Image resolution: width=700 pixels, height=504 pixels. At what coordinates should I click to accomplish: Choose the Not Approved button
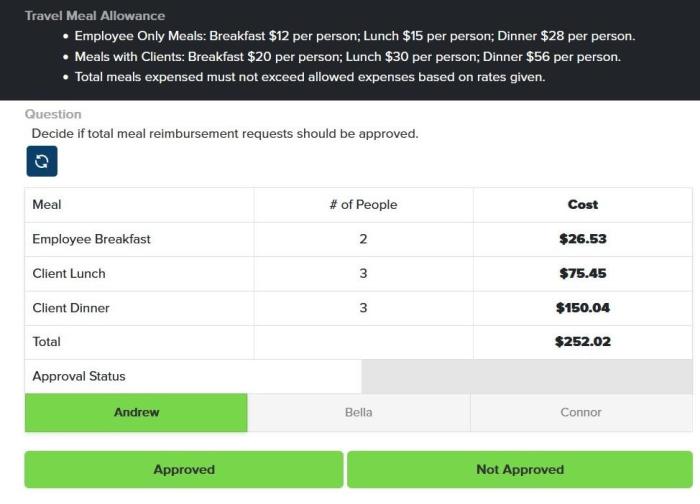[520, 470]
